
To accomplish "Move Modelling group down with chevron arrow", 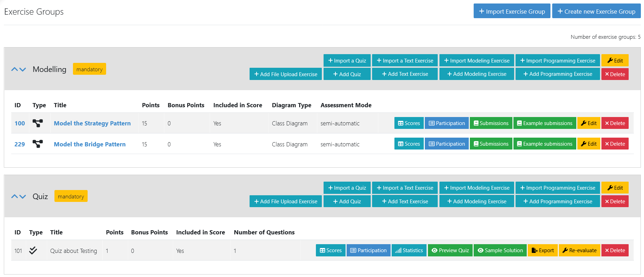I will 23,70.
